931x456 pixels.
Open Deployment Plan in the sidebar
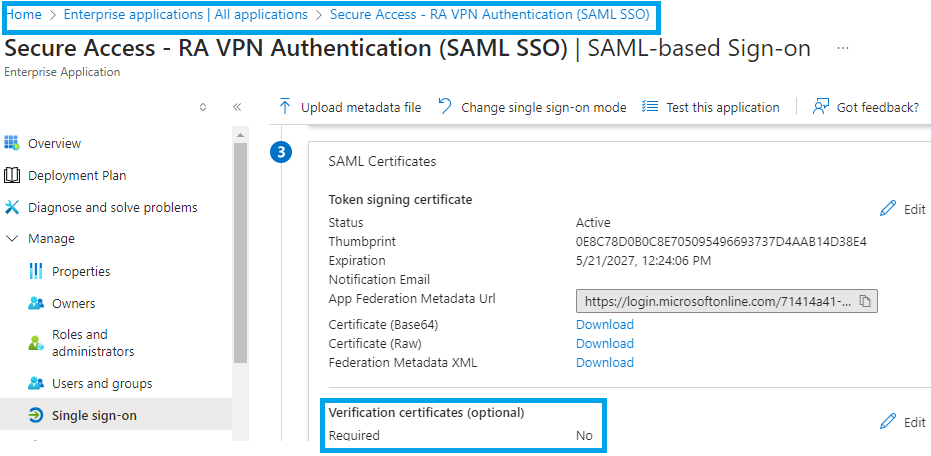[77, 175]
